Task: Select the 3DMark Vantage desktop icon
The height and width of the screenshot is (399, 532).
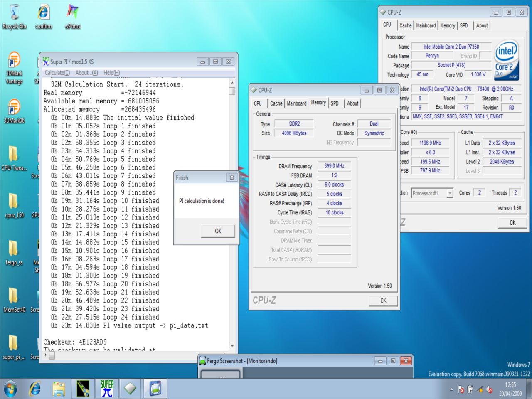Action: (x=14, y=68)
